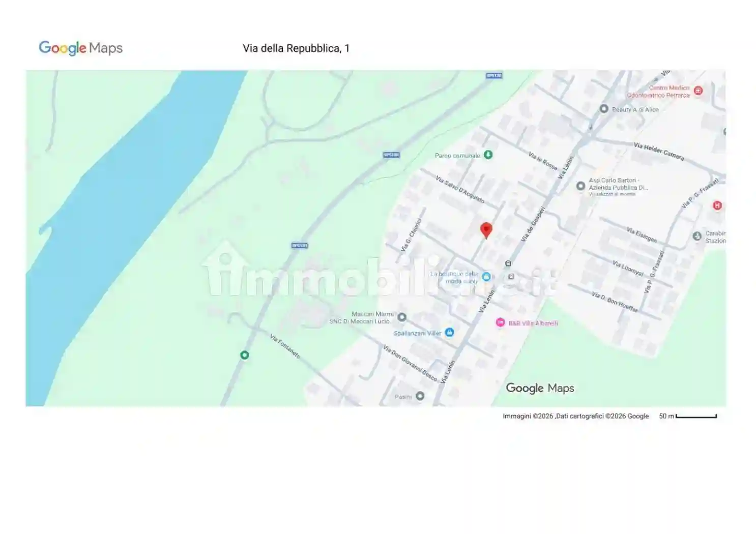Image resolution: width=756 pixels, height=534 pixels.
Task: Click the Via Helder Camara street label
Action: click(658, 151)
